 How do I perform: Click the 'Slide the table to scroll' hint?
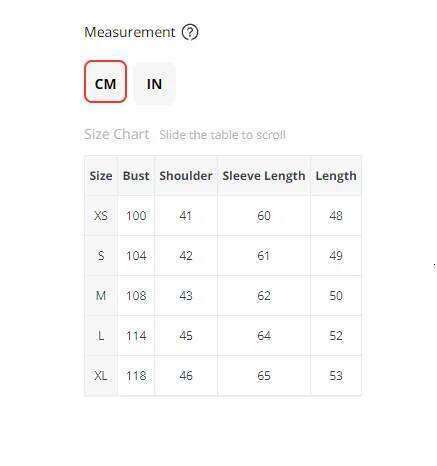click(x=222, y=135)
